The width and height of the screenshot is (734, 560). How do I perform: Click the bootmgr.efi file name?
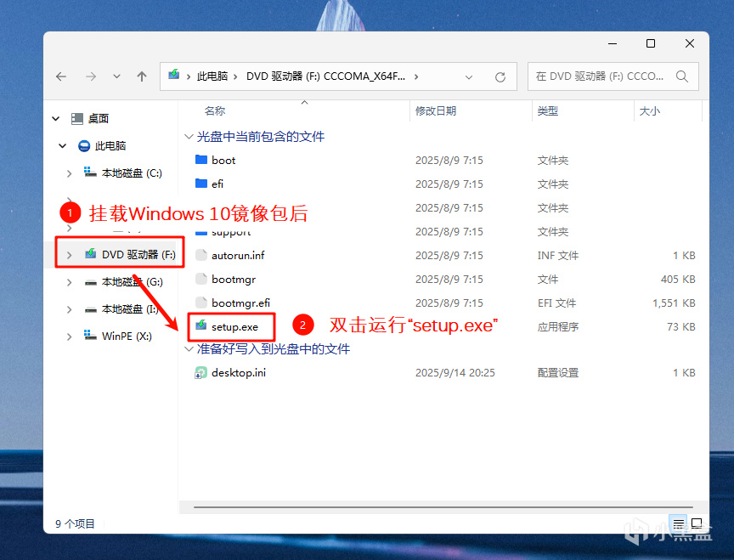coord(240,303)
